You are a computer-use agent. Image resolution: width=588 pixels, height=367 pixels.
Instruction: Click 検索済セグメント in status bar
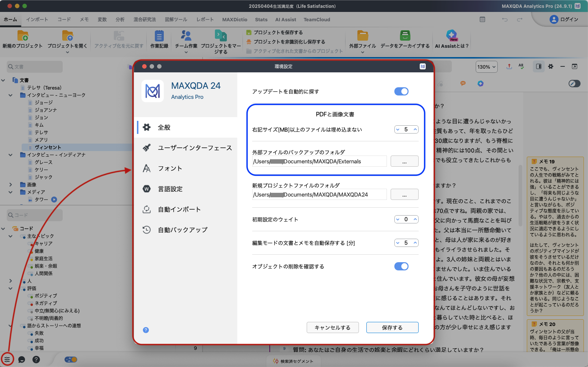tap(293, 361)
